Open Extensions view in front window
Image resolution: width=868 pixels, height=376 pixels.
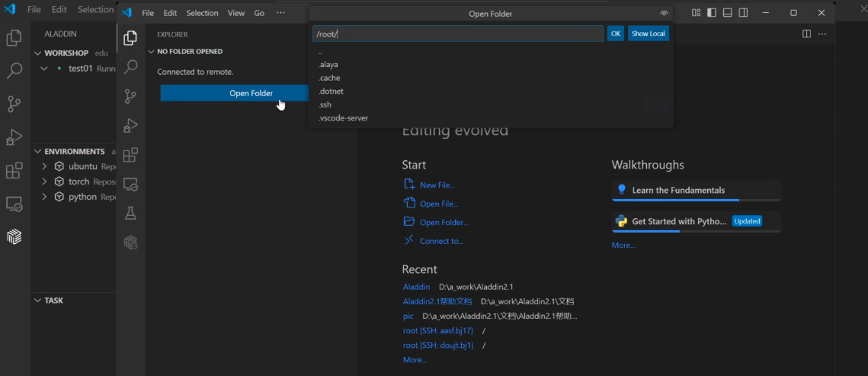coord(130,155)
